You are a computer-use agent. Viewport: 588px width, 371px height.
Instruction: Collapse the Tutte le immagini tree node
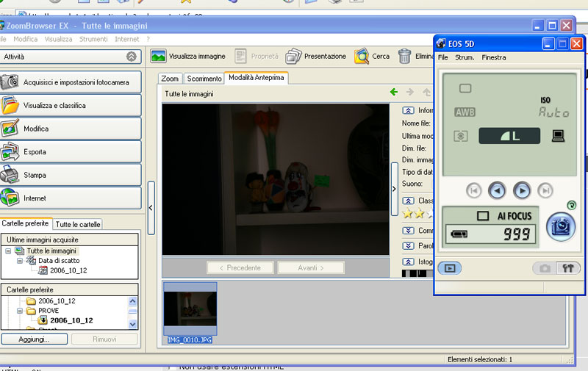click(8, 251)
